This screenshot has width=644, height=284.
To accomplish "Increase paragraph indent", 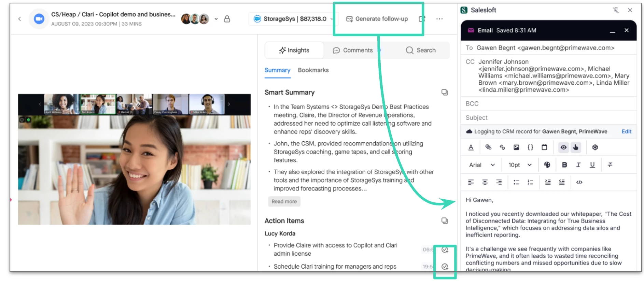I will tap(548, 182).
